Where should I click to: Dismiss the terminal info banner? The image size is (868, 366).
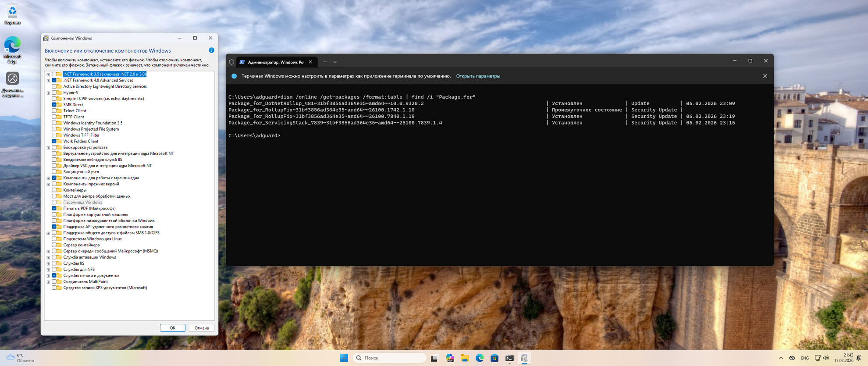[x=765, y=76]
